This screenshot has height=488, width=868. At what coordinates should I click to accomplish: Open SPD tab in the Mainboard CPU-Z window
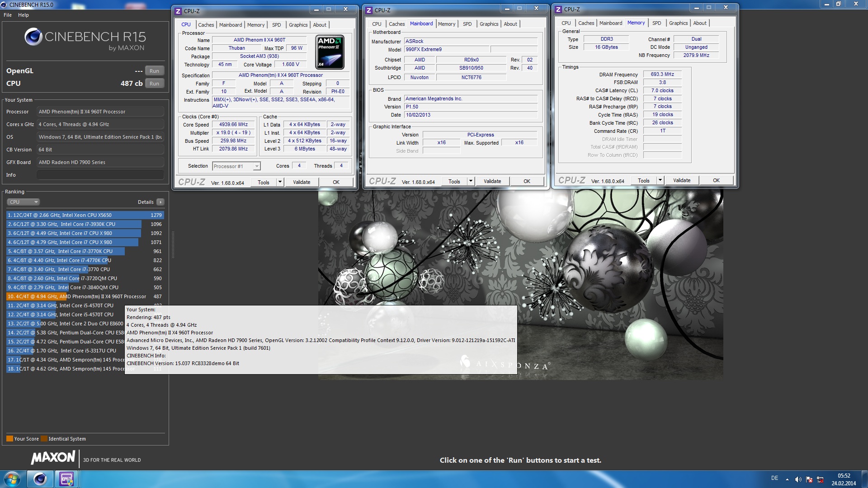point(467,24)
